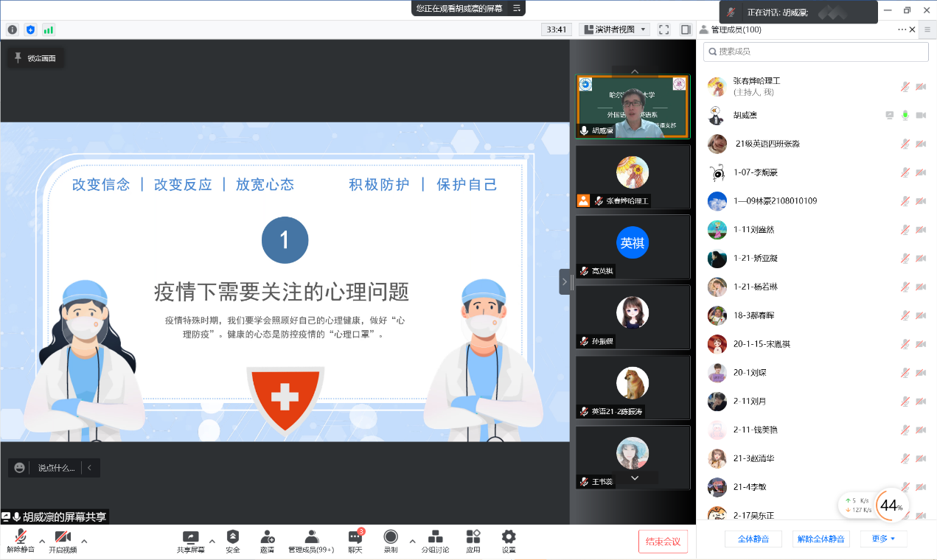The image size is (937, 560).
Task: Collapse video strip using the divider handle
Action: pos(565,281)
